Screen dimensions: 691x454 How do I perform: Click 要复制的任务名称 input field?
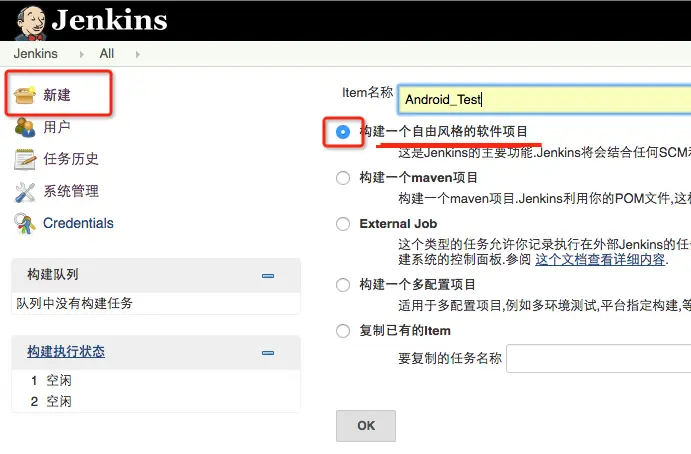[x=599, y=358]
